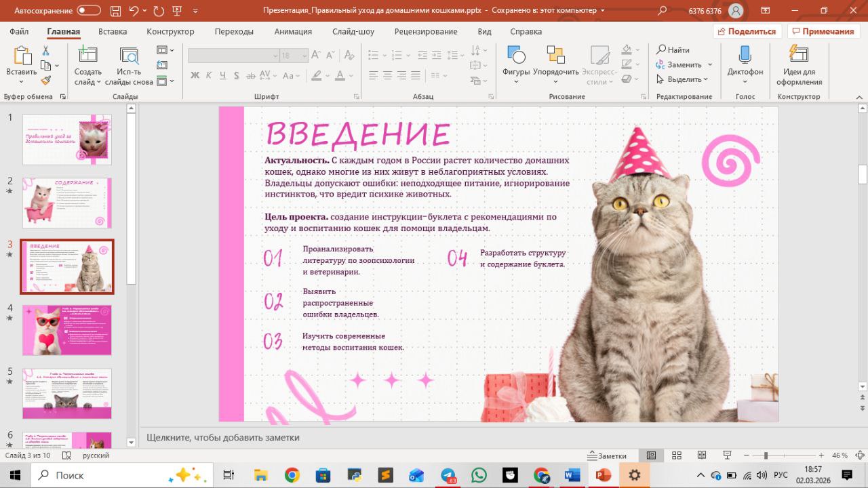The height and width of the screenshot is (488, 868).
Task: Save presentation with the floppy disk icon
Action: click(115, 11)
